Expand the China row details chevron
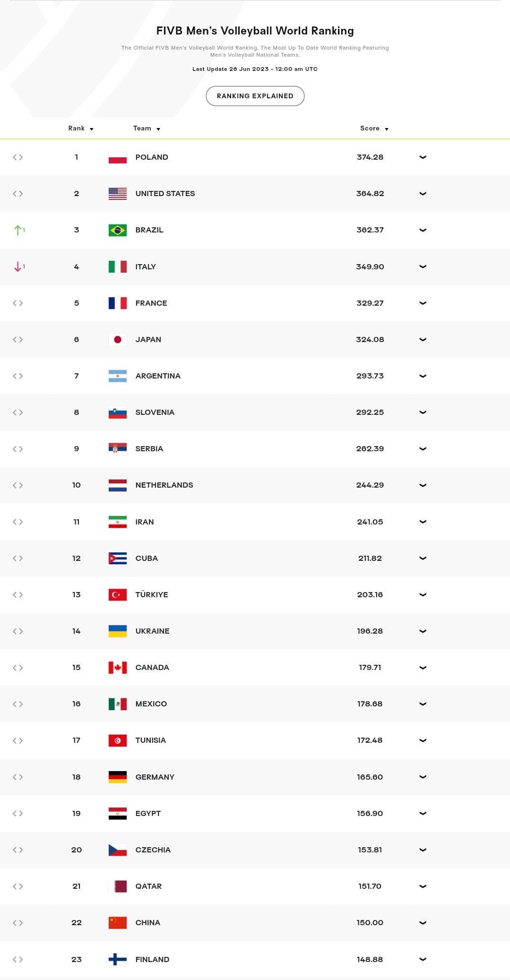 coord(423,923)
